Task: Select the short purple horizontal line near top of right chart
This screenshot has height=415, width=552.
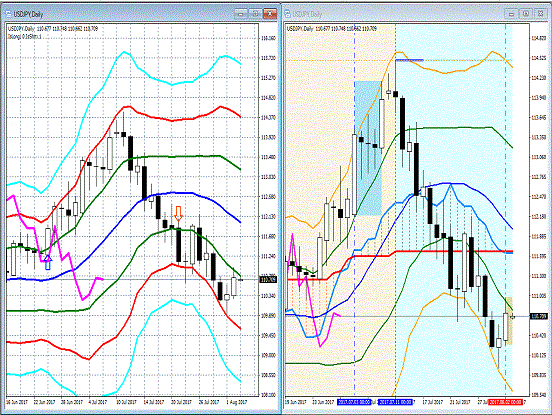Action: tap(409, 60)
